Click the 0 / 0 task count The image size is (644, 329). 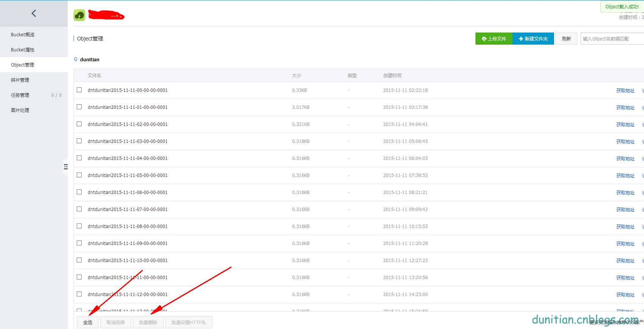56,95
